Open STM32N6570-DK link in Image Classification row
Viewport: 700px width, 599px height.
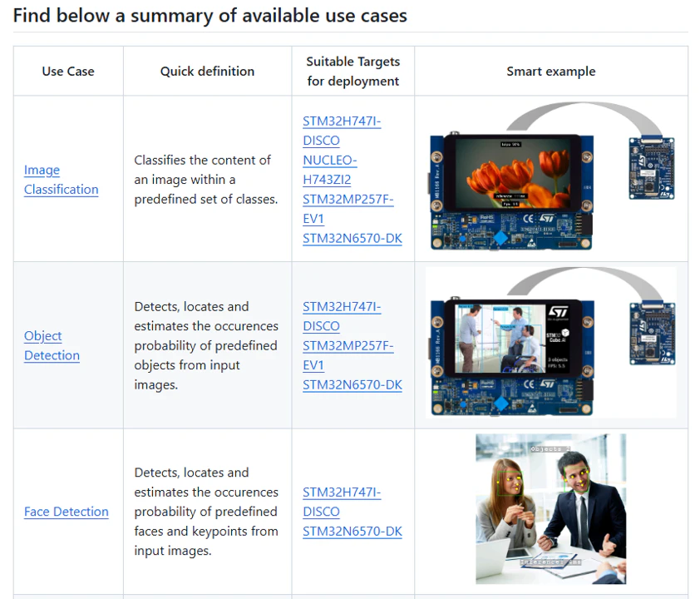[x=352, y=238]
